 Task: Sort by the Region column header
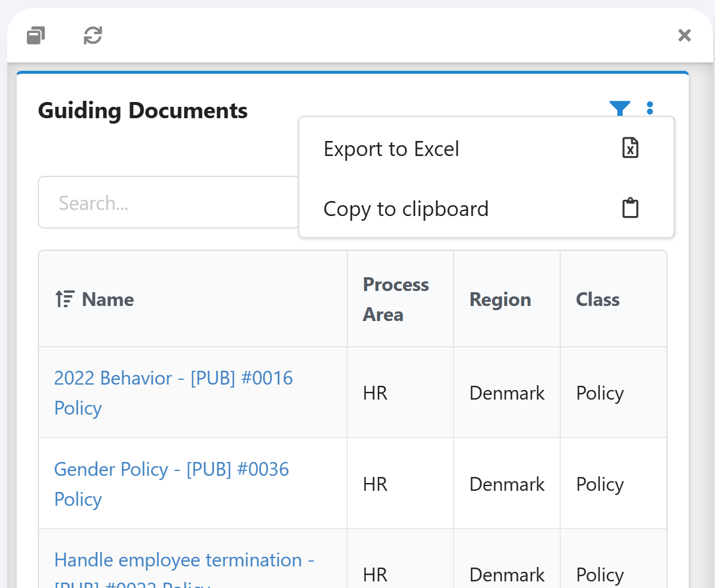click(500, 299)
